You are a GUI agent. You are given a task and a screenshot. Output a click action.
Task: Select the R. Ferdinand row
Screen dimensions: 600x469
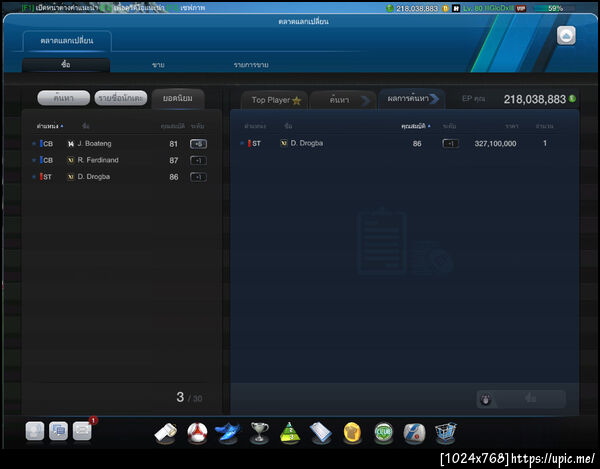click(119, 160)
